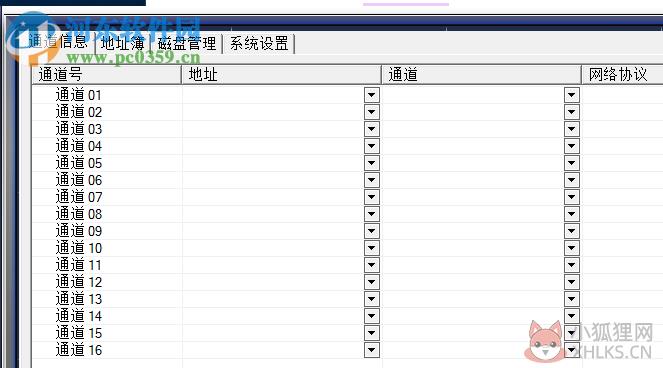Click the 地址 column header
This screenshot has height=368, width=663.
pos(282,74)
